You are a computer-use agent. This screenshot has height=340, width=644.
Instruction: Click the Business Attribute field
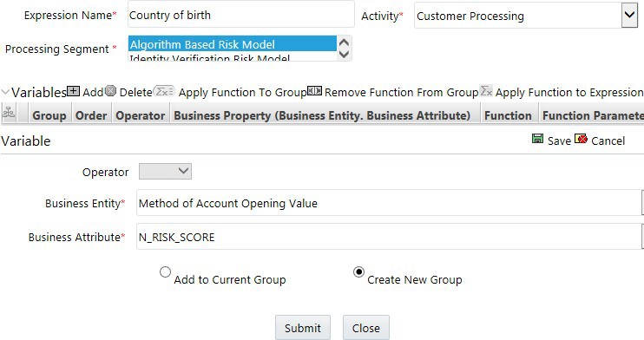[x=389, y=237]
